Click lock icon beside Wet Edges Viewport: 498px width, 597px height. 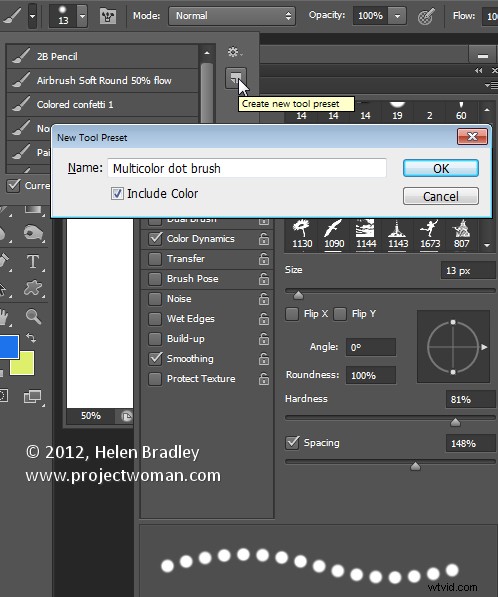point(264,319)
